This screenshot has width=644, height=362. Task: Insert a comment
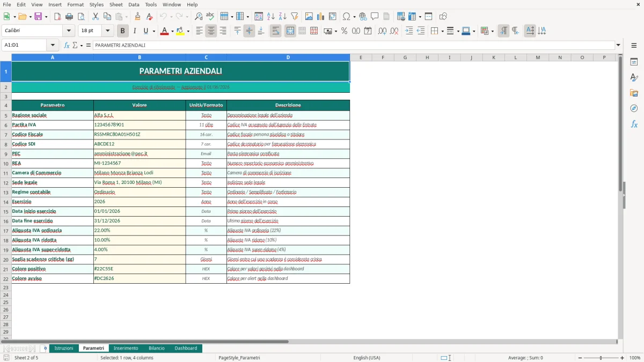(375, 17)
